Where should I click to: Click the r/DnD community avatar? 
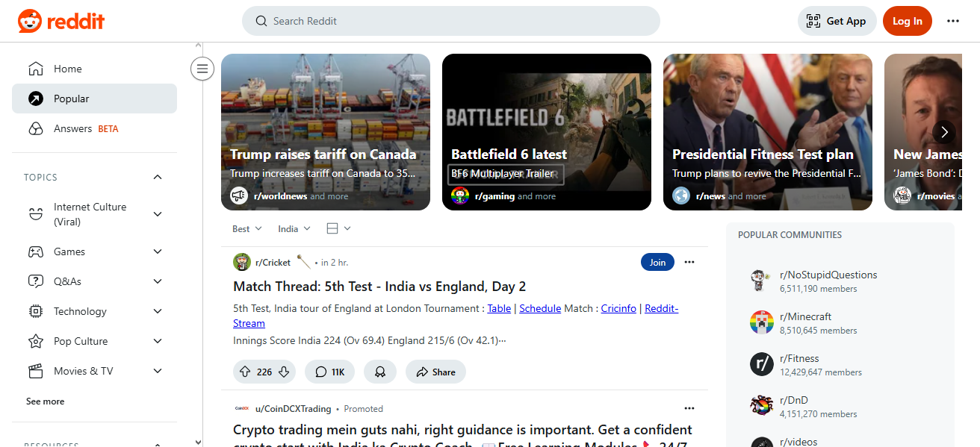pos(761,406)
